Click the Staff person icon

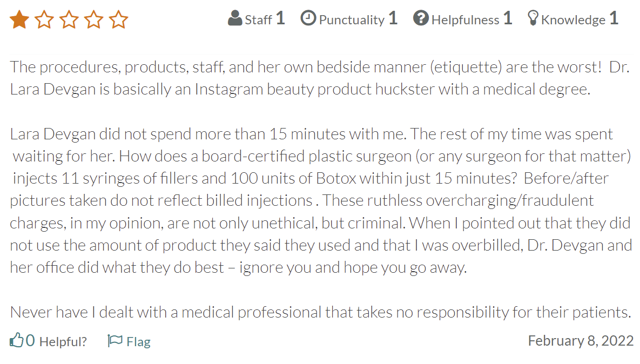click(x=235, y=18)
